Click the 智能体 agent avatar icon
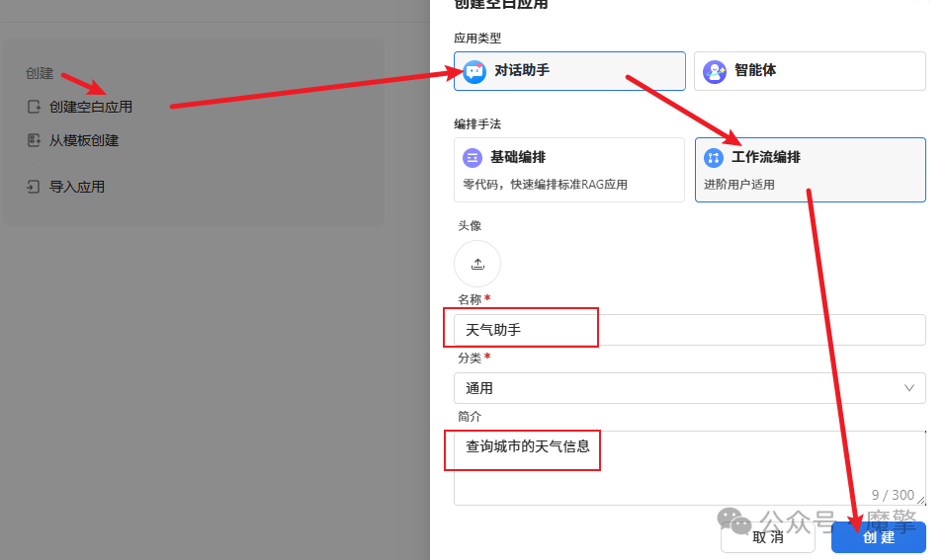947x560 pixels. (715, 72)
